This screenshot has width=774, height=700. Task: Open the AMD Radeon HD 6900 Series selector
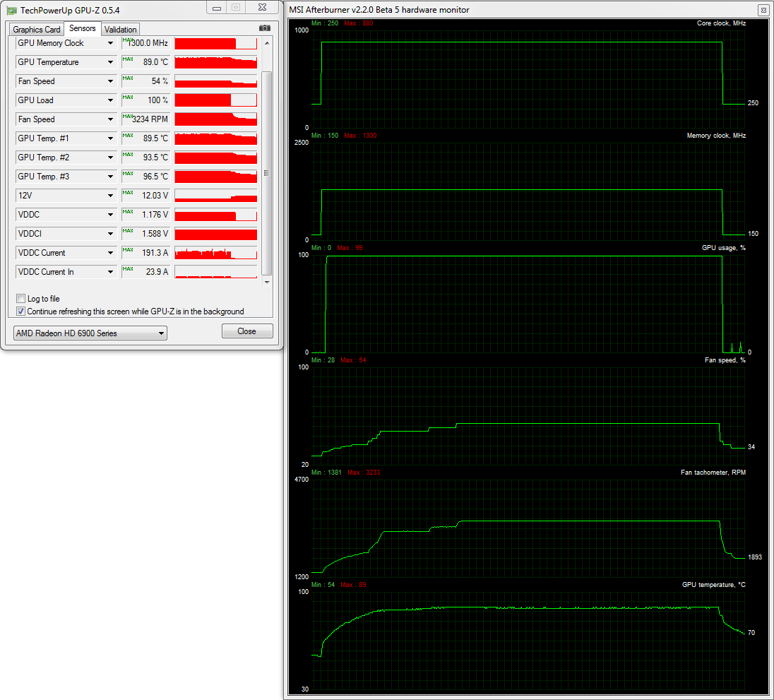pos(90,333)
